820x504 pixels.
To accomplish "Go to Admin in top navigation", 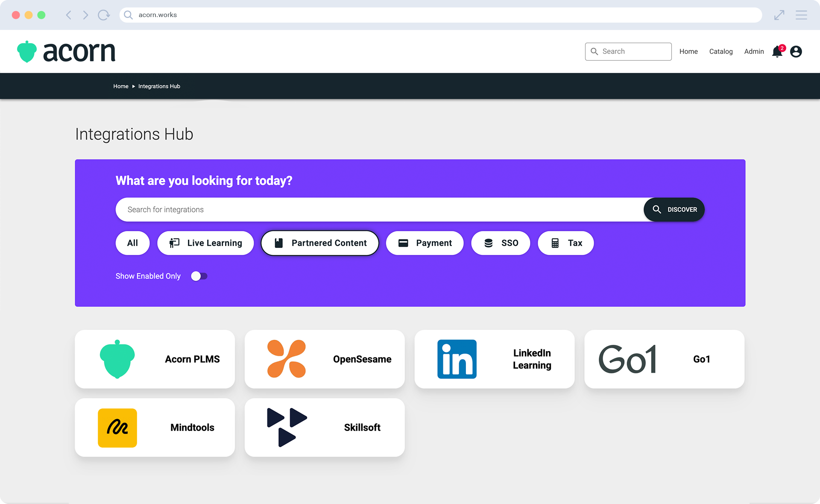I will coord(754,51).
